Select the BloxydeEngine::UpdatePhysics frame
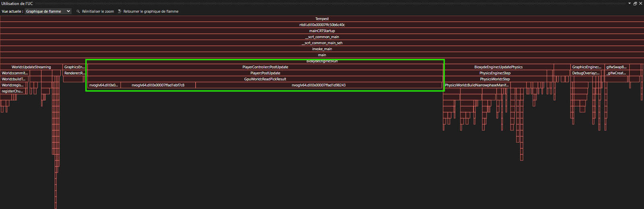The height and width of the screenshot is (209, 644). (498, 67)
